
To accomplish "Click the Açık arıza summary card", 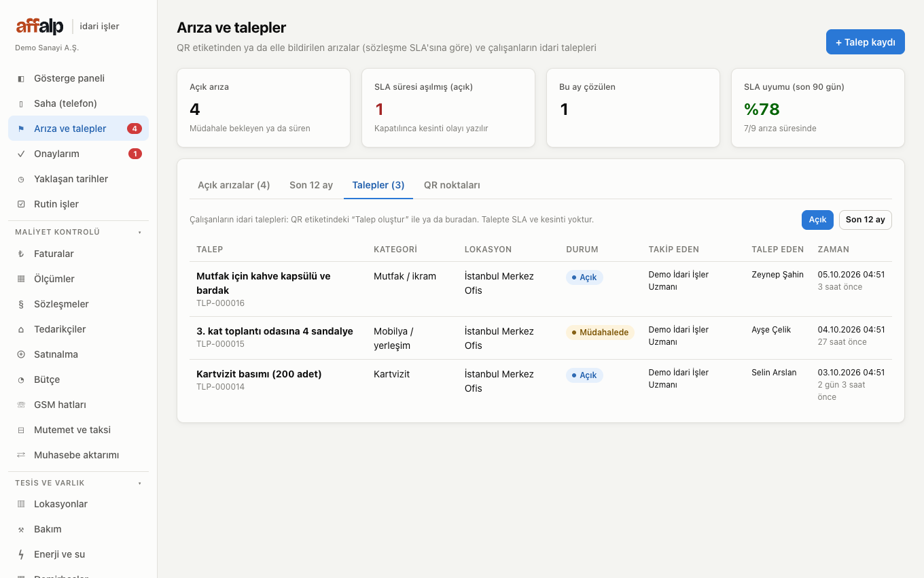I will coord(264,107).
